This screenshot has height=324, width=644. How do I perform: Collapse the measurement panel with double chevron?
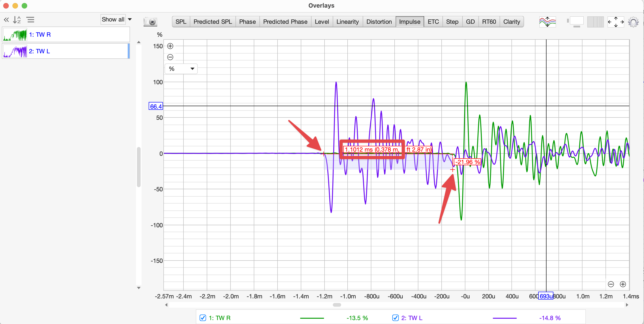[x=6, y=20]
